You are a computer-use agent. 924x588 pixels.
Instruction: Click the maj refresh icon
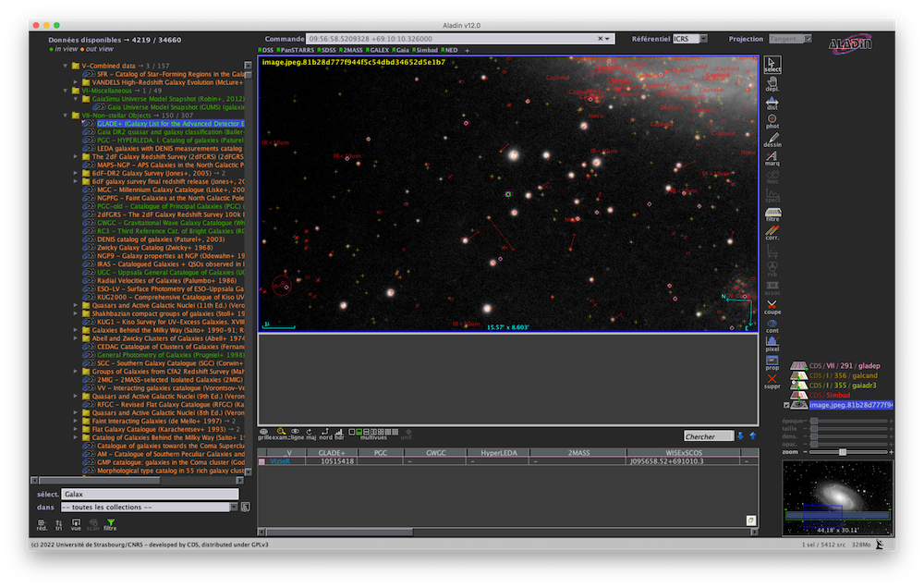[310, 435]
